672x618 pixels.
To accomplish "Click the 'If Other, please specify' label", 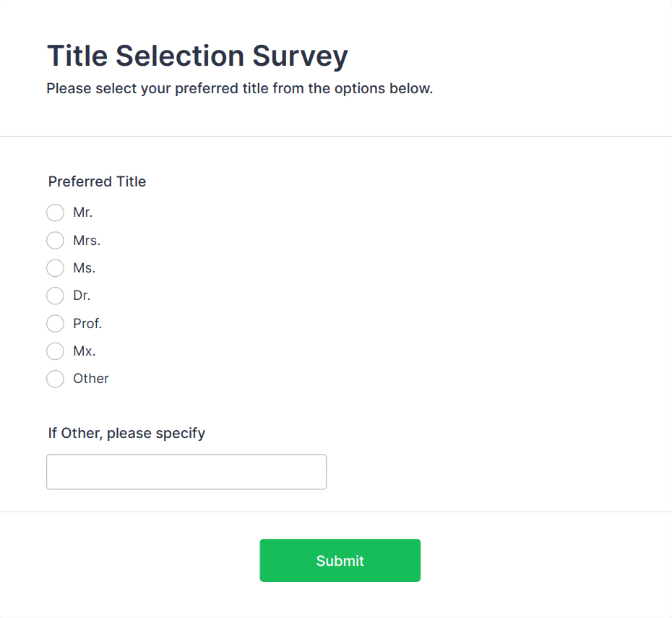I will [x=126, y=433].
